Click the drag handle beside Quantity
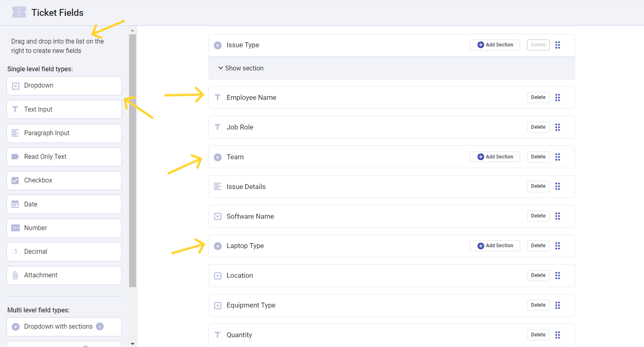The image size is (644, 347). click(x=558, y=335)
